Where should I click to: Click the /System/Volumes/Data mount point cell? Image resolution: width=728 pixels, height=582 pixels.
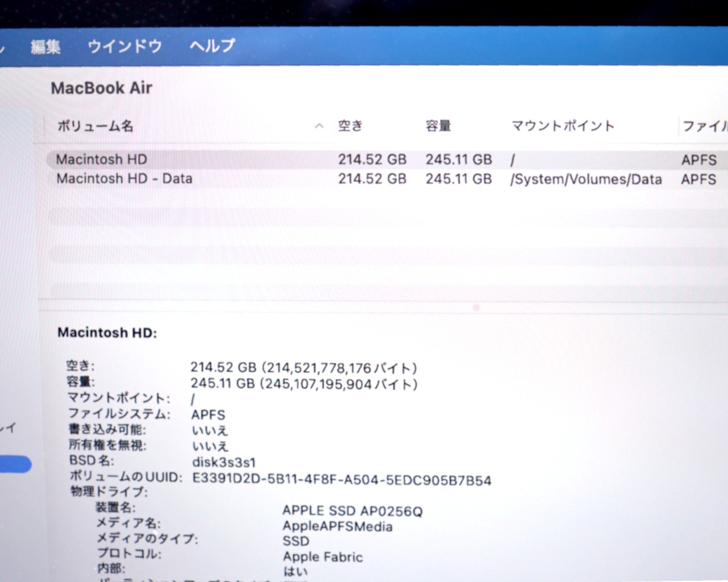coord(586,180)
